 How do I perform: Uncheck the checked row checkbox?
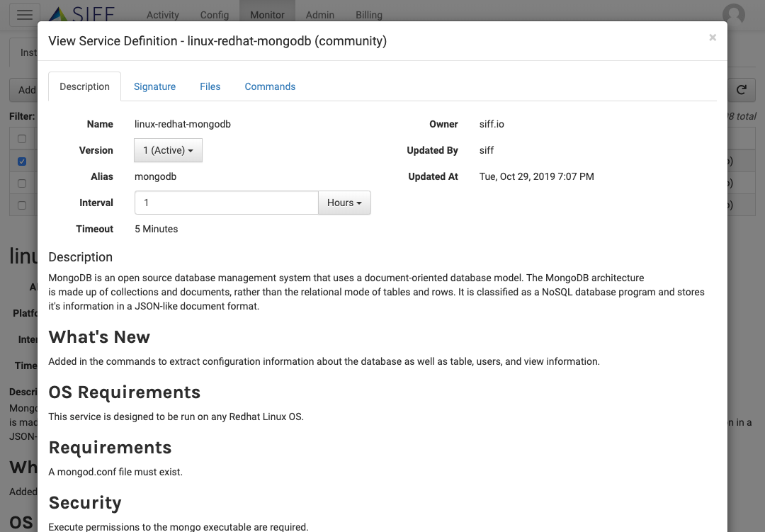(x=22, y=161)
